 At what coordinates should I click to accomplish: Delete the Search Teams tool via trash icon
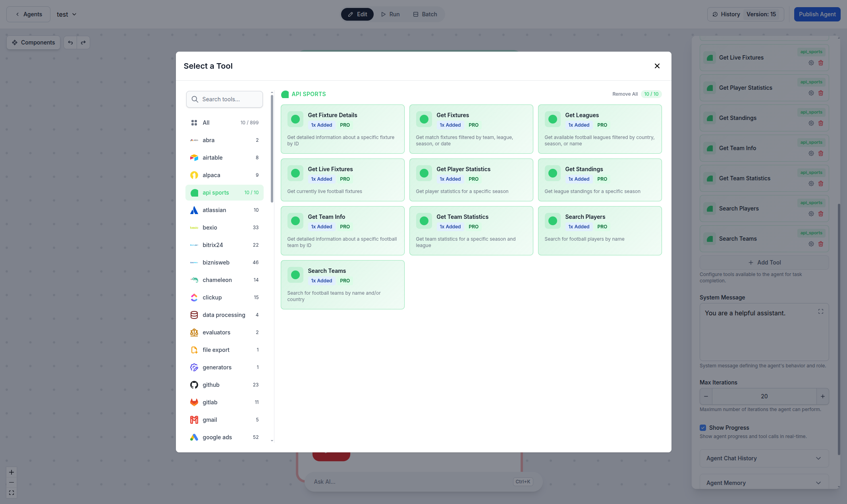(x=821, y=244)
